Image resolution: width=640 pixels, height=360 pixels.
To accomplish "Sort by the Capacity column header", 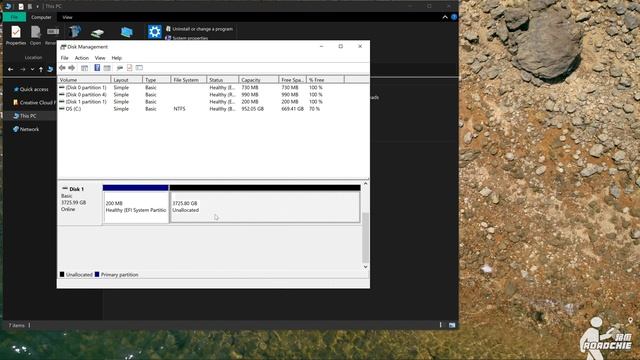I will pos(258,80).
